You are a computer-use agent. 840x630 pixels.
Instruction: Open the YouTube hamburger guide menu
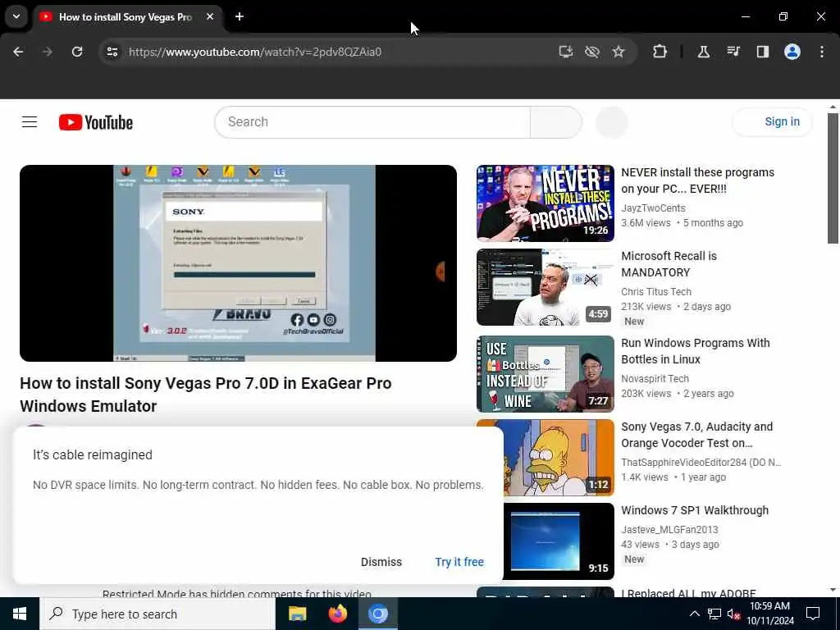point(30,122)
